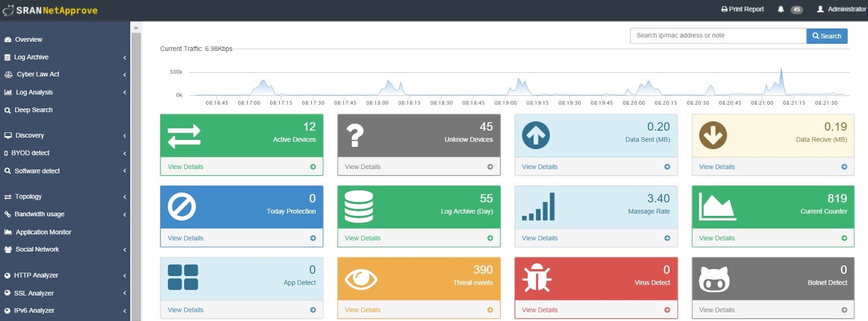Expand the Log Archive sidebar menu
Viewport: 868px width, 321px height.
click(65, 57)
